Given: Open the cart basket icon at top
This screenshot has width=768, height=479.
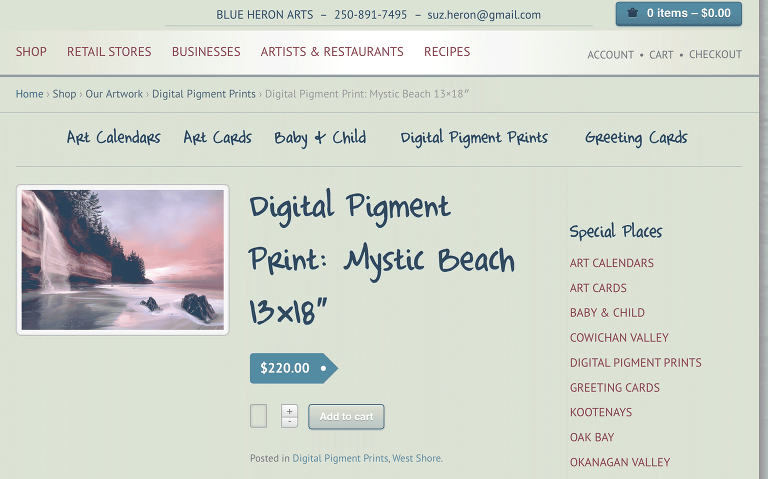Looking at the screenshot, I should 632,13.
